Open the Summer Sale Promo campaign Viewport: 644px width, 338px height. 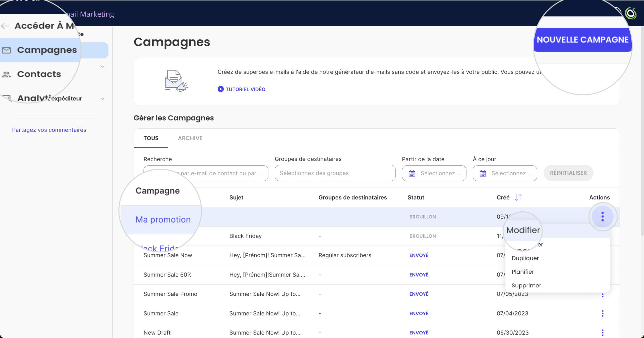pyautogui.click(x=170, y=294)
